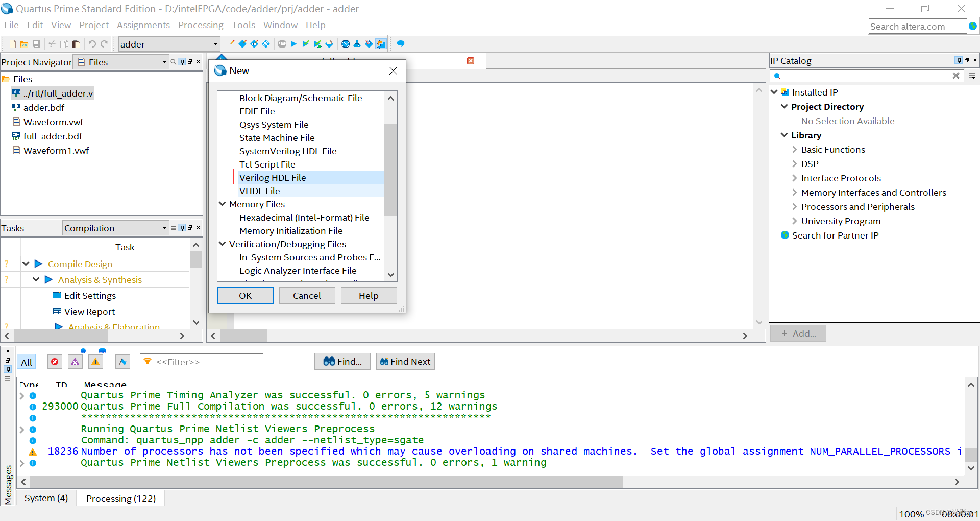Toggle the critical warning messages filter

75,362
